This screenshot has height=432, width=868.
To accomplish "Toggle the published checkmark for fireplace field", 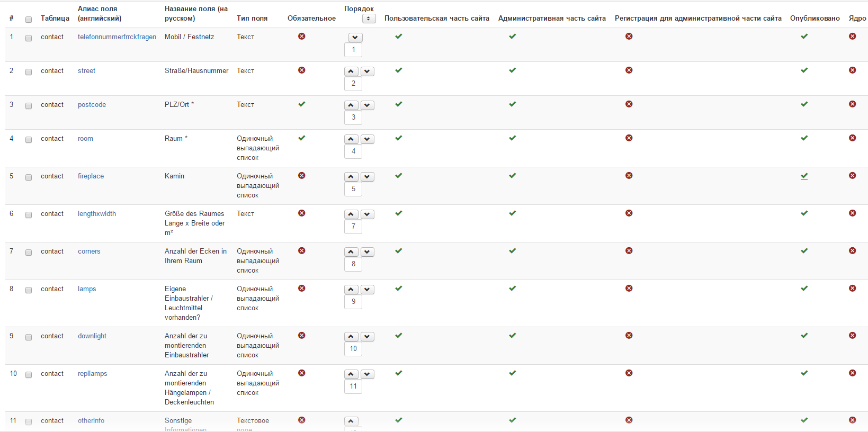I will click(804, 176).
